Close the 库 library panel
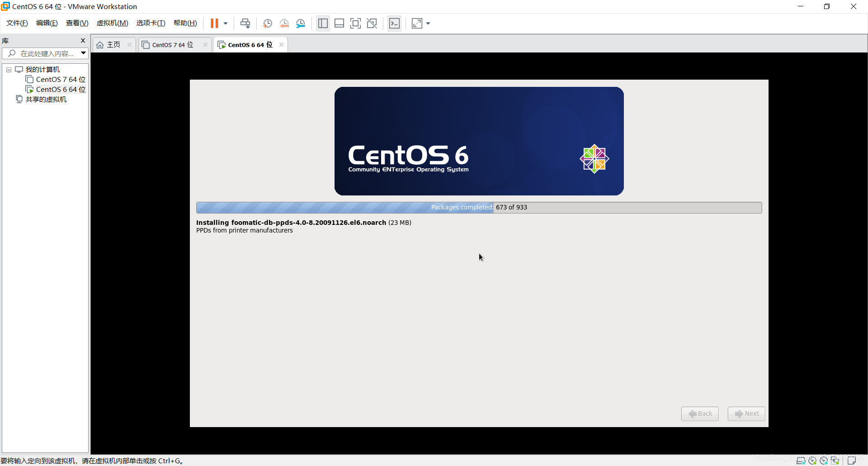 [x=83, y=40]
